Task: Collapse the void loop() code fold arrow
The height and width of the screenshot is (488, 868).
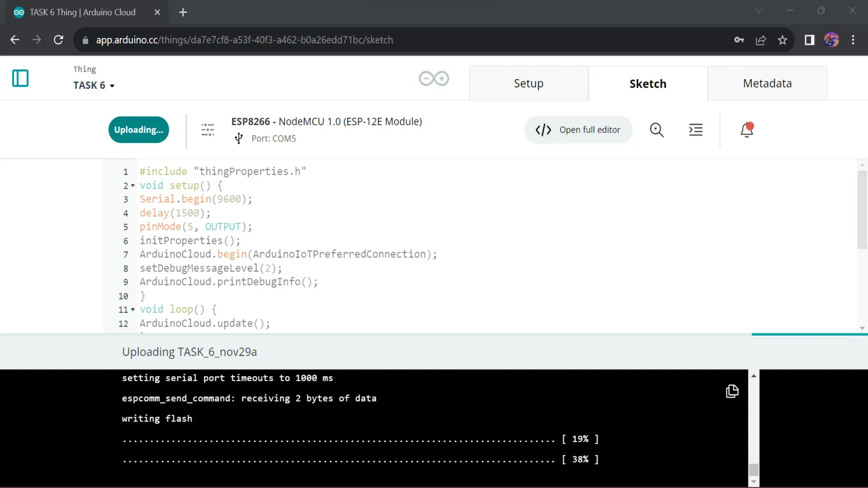Action: coord(133,310)
